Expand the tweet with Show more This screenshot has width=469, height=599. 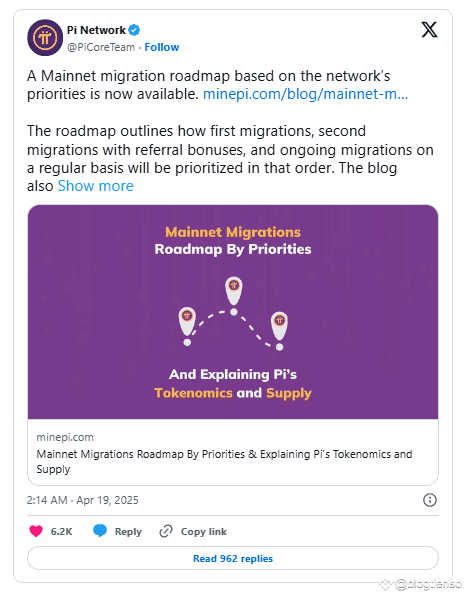(x=95, y=186)
